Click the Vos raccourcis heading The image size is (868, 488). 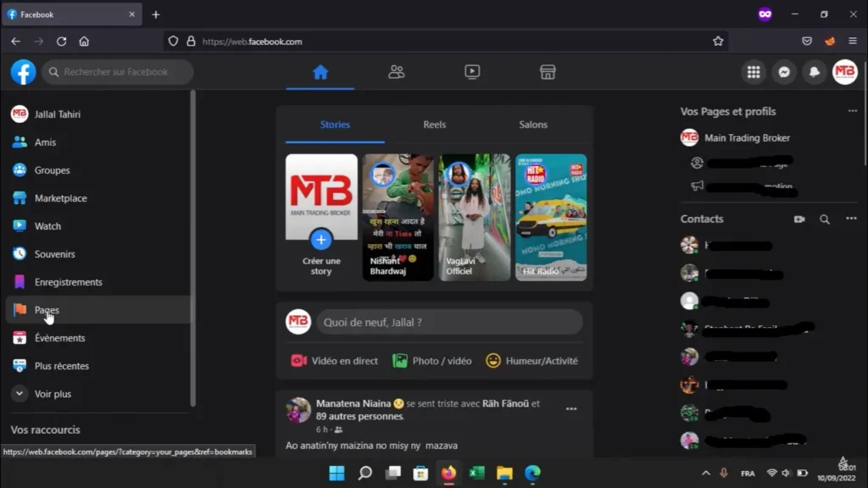[46, 430]
